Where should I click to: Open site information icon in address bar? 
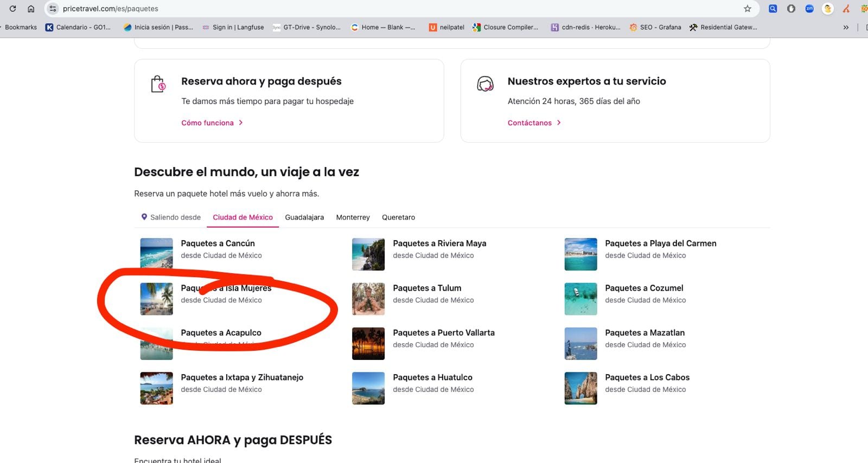53,9
